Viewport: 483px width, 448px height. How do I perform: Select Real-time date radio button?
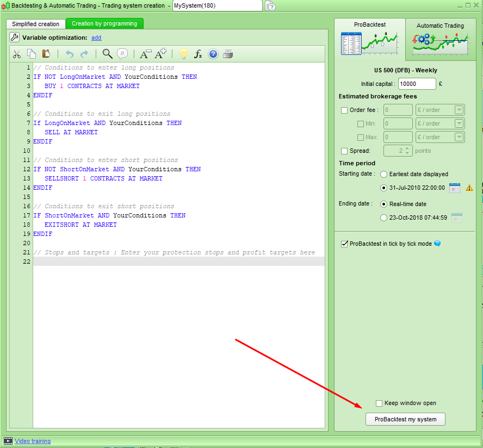pos(383,204)
